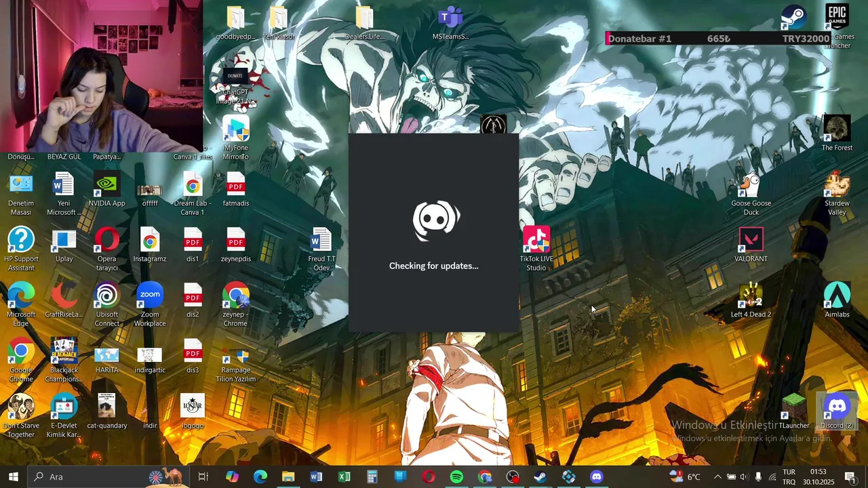Viewport: 868px width, 488px height.
Task: Select the Microsoft Edge desktop shortcut
Action: [x=21, y=305]
